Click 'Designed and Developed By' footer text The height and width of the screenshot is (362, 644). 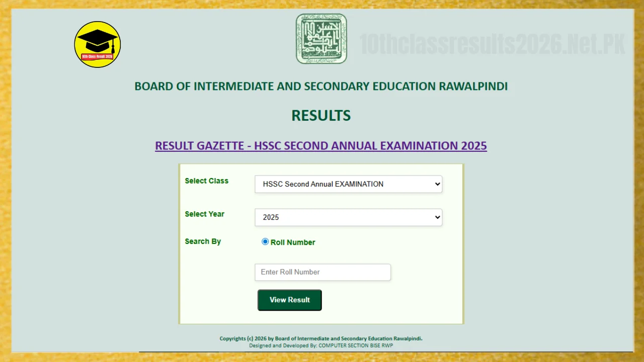321,346
